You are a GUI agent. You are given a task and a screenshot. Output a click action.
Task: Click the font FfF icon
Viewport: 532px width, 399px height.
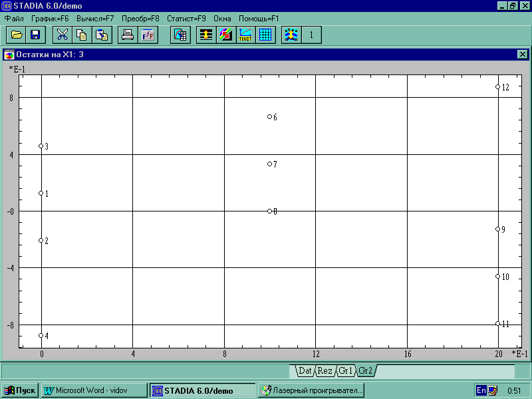pyautogui.click(x=148, y=35)
